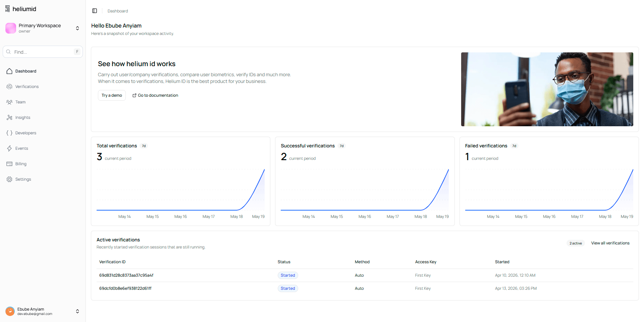Click the Total verifications line chart
Image resolution: width=644 pixels, height=322 pixels.
pos(180,190)
